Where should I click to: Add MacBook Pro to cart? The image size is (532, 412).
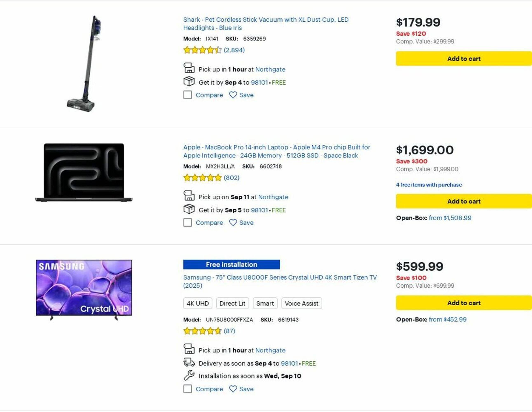[x=464, y=201]
